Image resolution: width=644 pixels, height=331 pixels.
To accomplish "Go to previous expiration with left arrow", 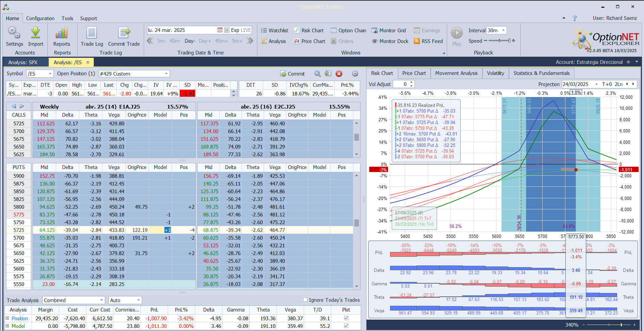I will coord(14,106).
